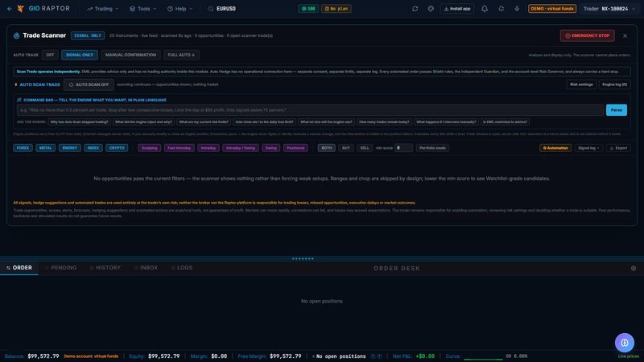Open the Order Desk settings gear
Screen dimensions: 644x362
coord(634,268)
